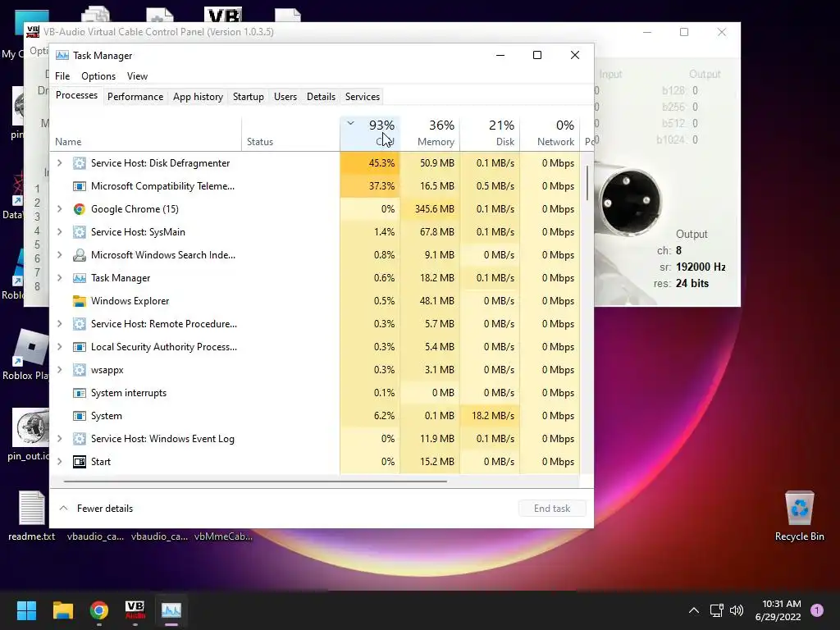Click the Service Host: Disk Defragmenter gear icon
This screenshot has height=630, width=840.
(80, 163)
